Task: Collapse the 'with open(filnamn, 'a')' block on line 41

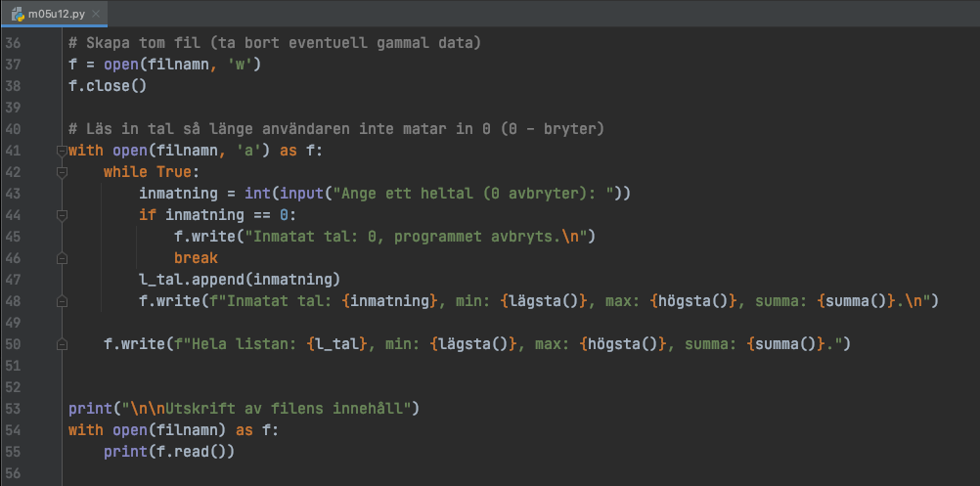Action: point(61,151)
